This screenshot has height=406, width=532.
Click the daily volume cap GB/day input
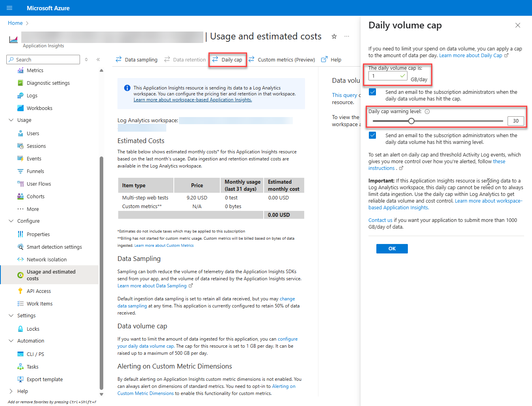coord(388,76)
